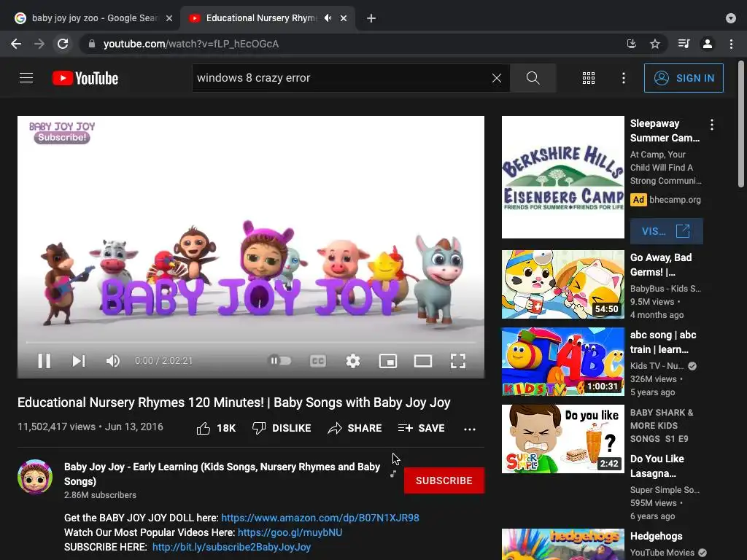The width and height of the screenshot is (747, 560).
Task: Bookmark this page with the star
Action: click(655, 44)
